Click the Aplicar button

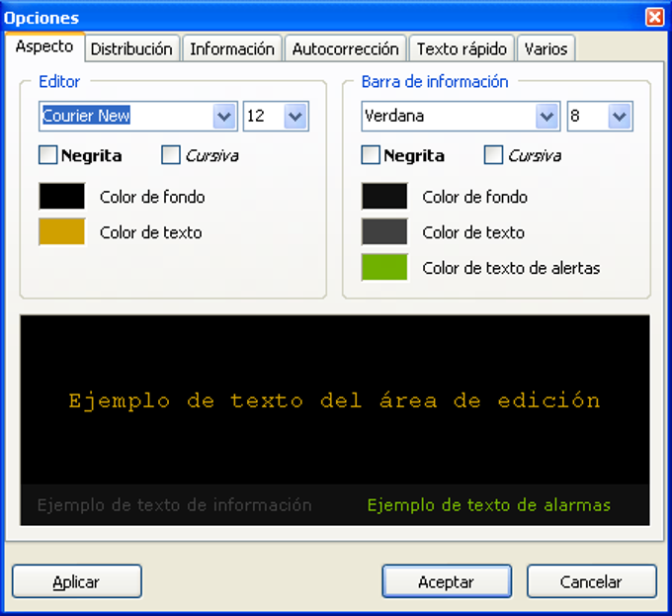tap(77, 581)
